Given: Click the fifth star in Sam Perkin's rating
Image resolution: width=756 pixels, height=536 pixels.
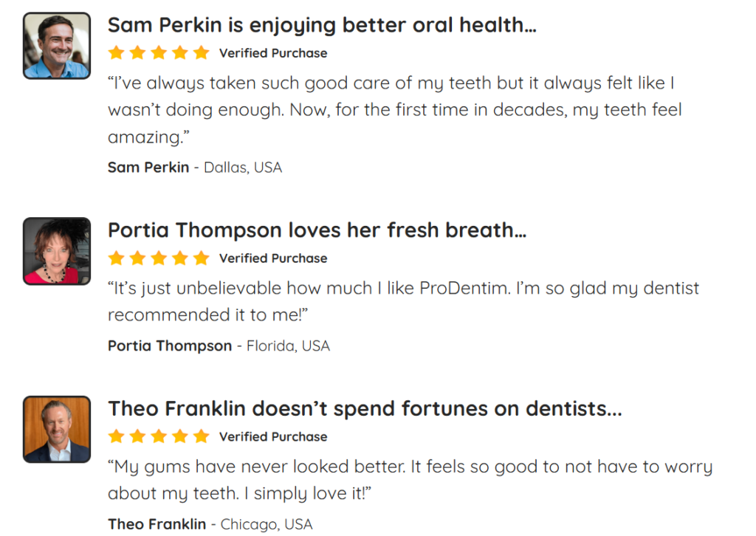Looking at the screenshot, I should [x=202, y=52].
